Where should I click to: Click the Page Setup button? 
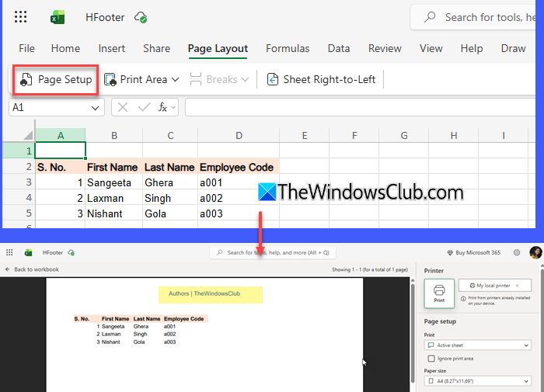pos(55,80)
